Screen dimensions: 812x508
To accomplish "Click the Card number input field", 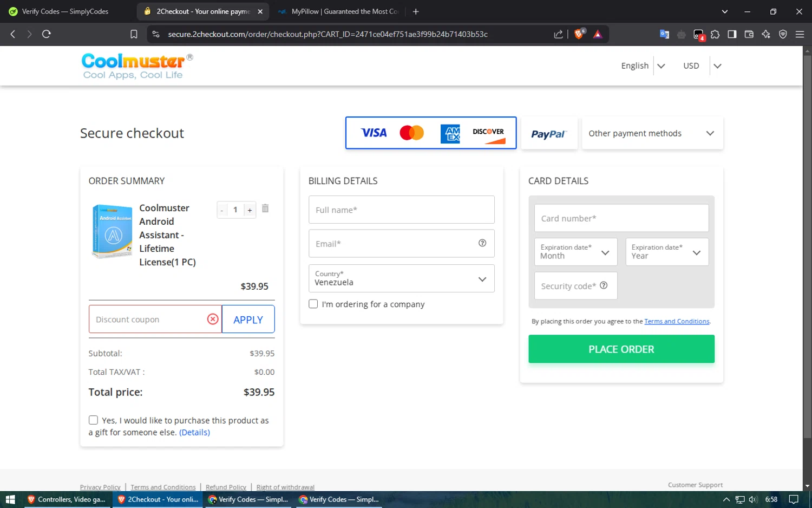I will pyautogui.click(x=621, y=218).
